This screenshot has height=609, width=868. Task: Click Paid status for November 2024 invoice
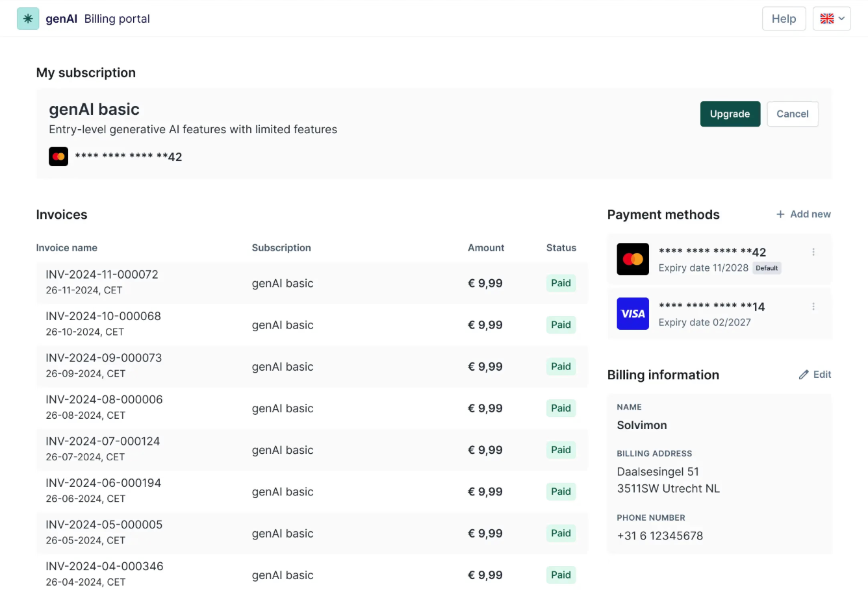(x=561, y=283)
